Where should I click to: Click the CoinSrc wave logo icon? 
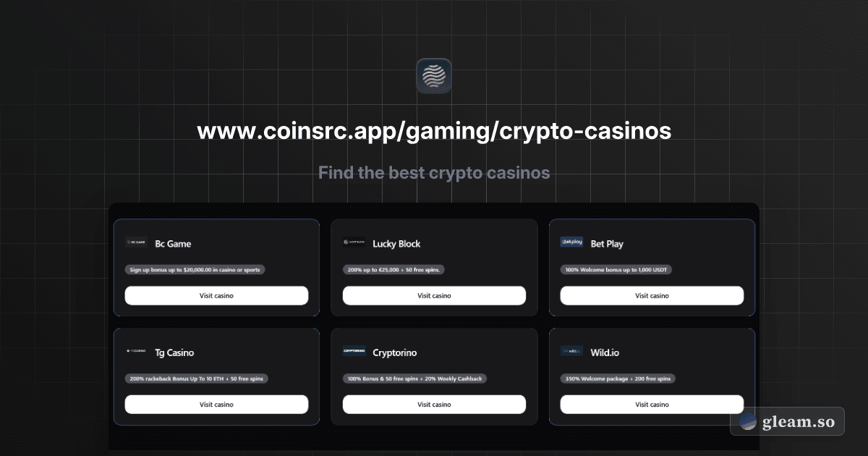click(x=434, y=77)
